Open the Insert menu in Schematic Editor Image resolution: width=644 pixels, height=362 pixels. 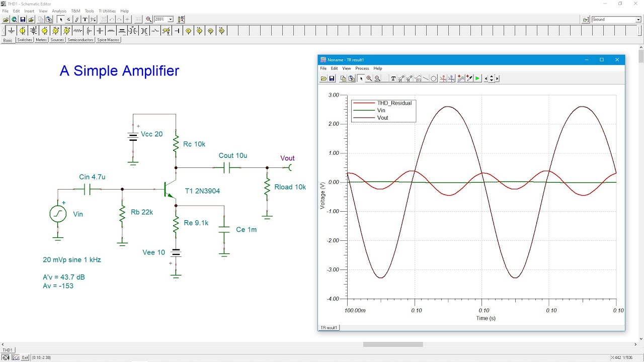pyautogui.click(x=29, y=11)
